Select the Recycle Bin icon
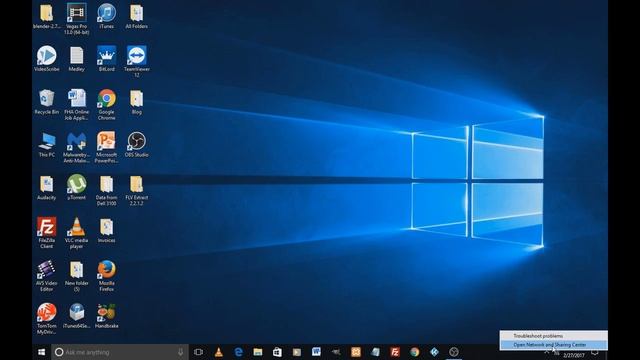The width and height of the screenshot is (640, 360). pos(47,102)
